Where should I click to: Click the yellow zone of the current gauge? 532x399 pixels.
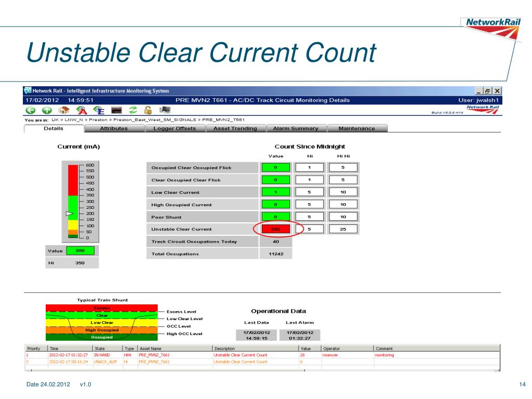pyautogui.click(x=73, y=225)
